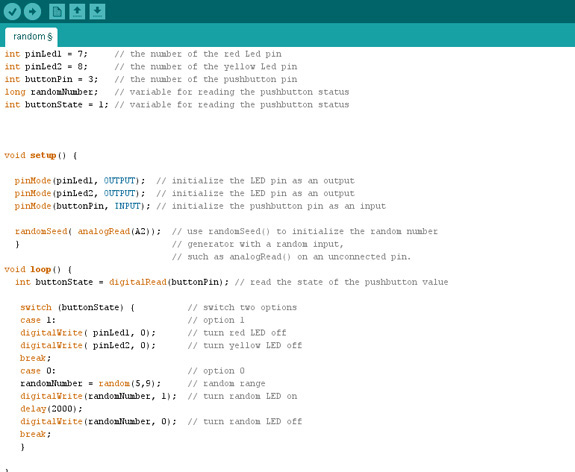The height and width of the screenshot is (472, 575).
Task: Click the int buttonPin = 3 declaration
Action: click(x=51, y=79)
